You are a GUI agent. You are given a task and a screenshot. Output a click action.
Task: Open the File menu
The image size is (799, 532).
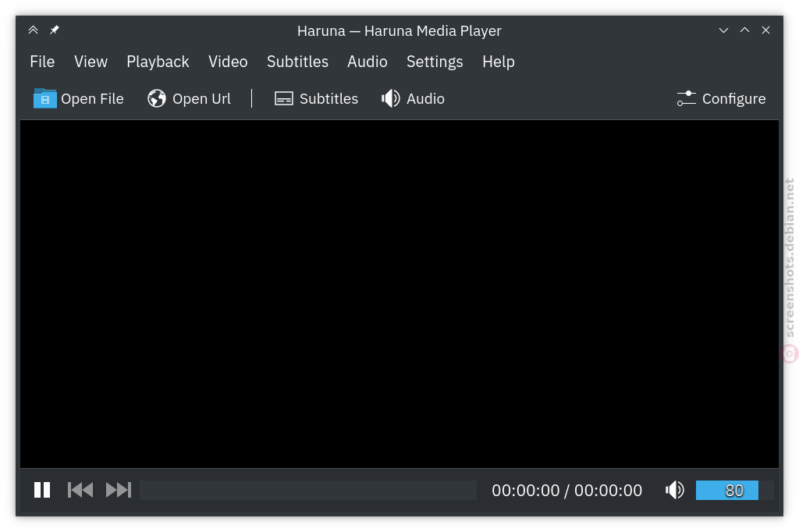point(42,62)
